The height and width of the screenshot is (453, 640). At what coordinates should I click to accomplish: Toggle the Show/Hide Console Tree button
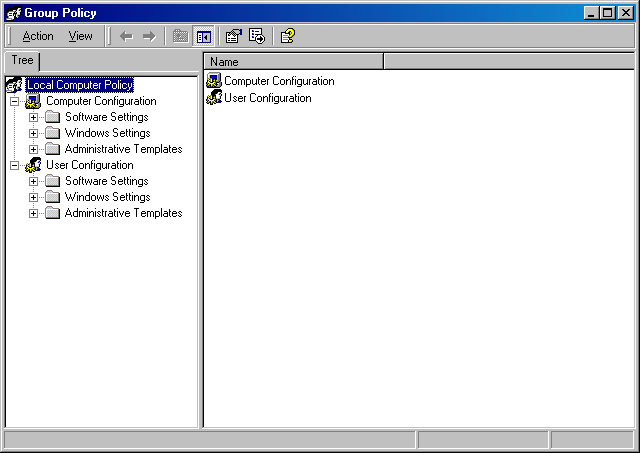[204, 37]
